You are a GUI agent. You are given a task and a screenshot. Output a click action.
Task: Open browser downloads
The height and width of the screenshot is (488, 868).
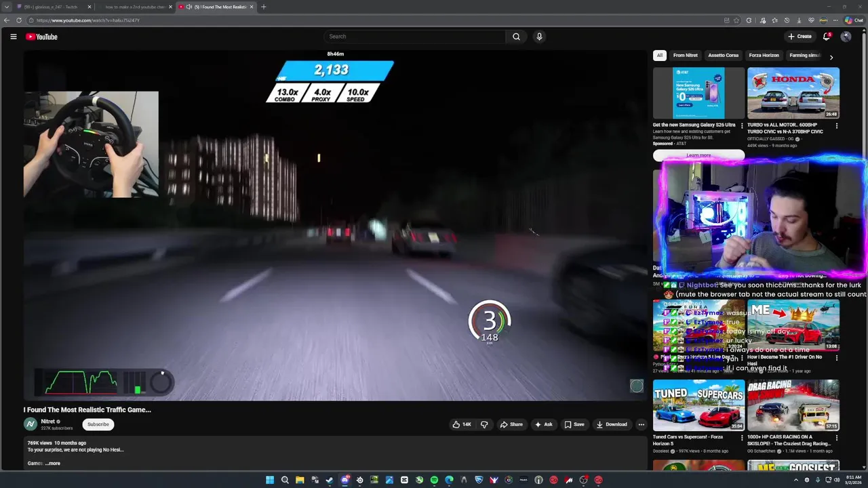click(x=799, y=20)
